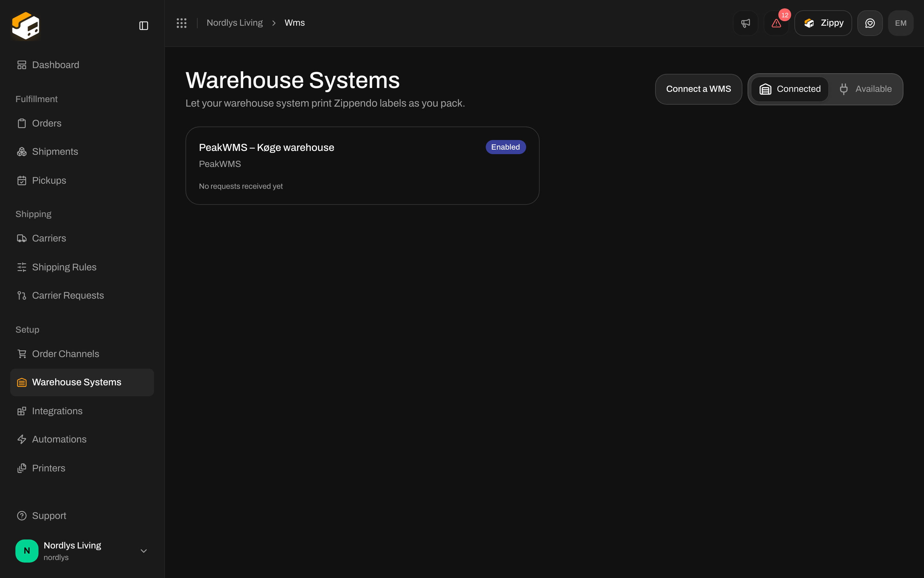Viewport: 924px width, 578px height.
Task: Open the Shipments menu item
Action: pyautogui.click(x=82, y=152)
